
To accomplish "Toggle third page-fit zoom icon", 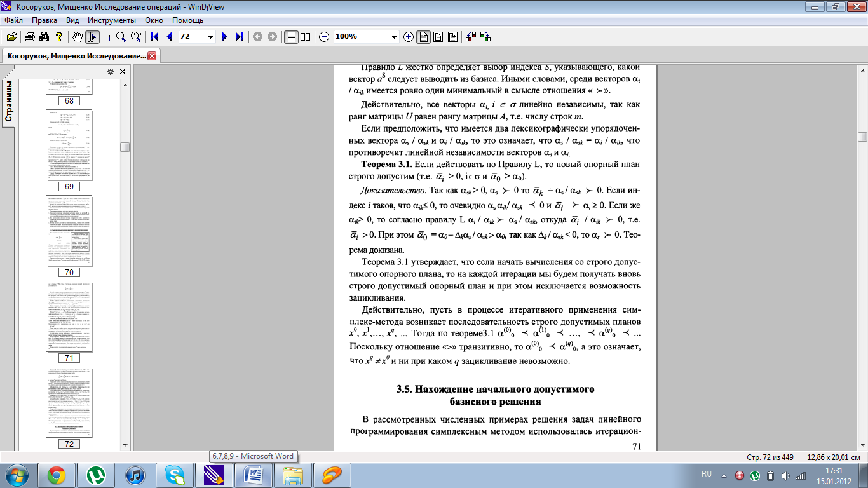I will coord(452,37).
